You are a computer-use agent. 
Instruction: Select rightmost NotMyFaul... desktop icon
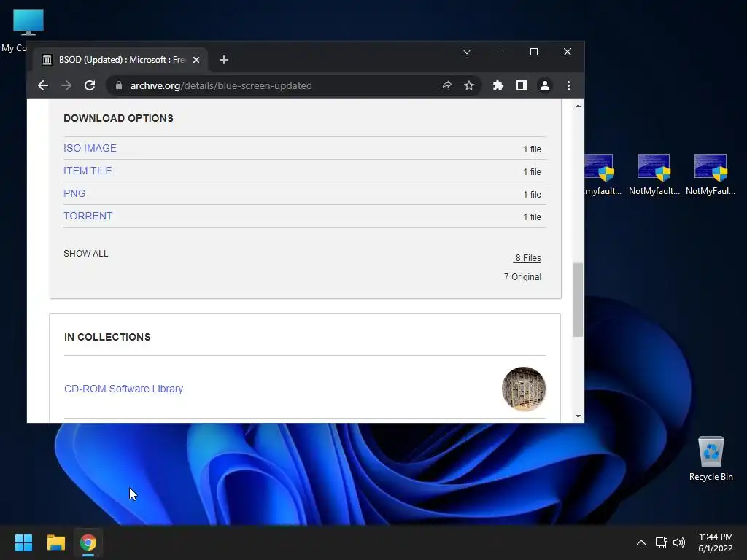pos(711,174)
